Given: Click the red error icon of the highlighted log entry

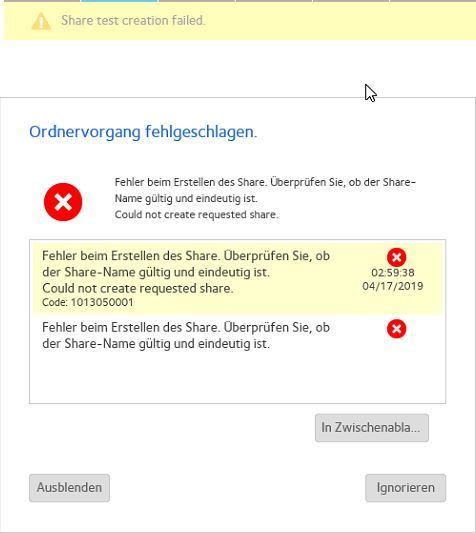Looking at the screenshot, I should [396, 257].
